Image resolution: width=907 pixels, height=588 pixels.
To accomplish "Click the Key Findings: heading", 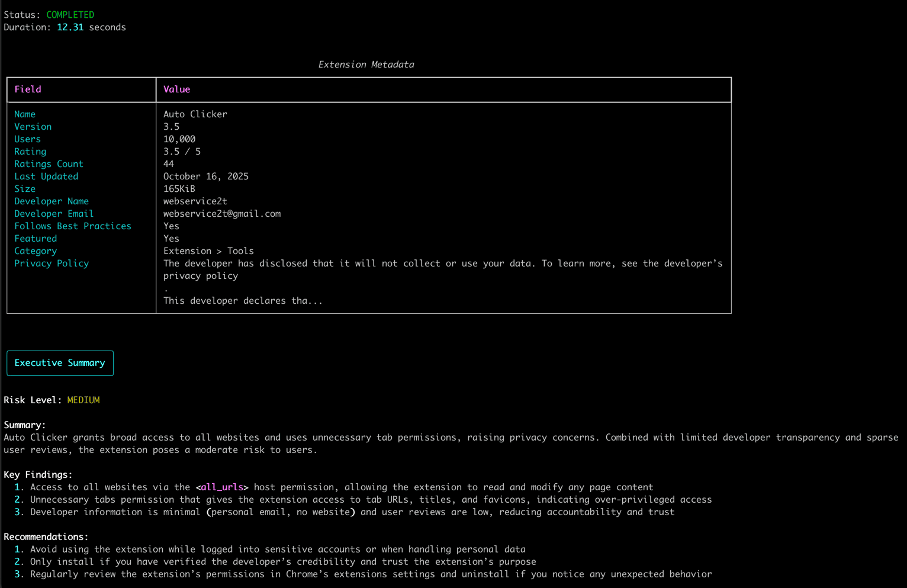I will click(38, 475).
